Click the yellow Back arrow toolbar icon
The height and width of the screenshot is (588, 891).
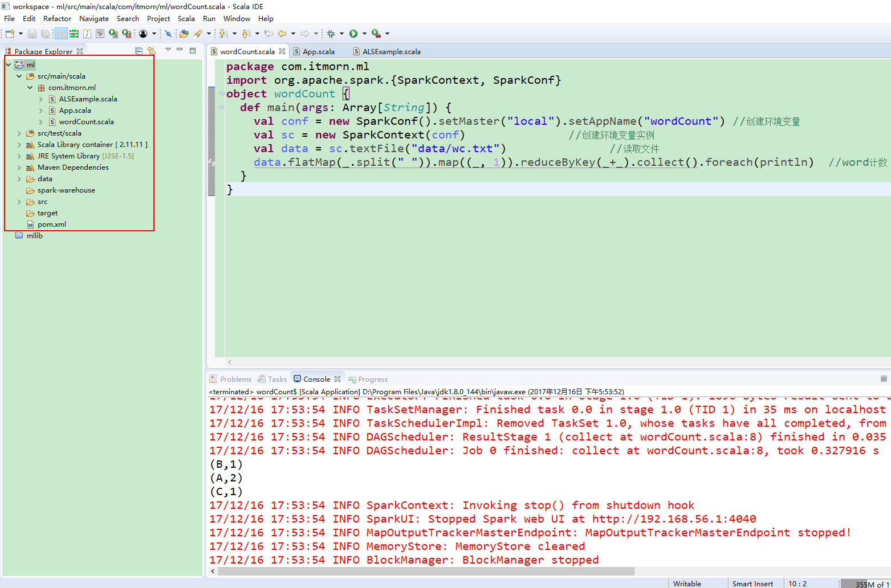282,34
